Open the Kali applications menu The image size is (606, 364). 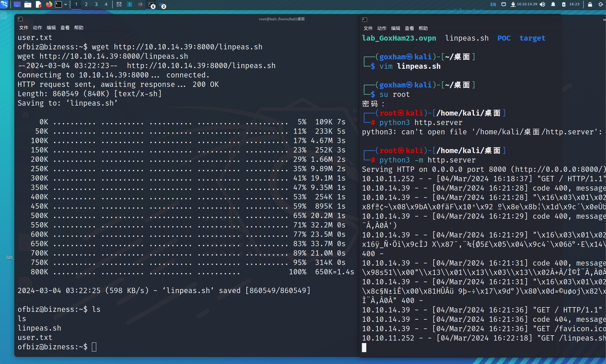[4, 4]
